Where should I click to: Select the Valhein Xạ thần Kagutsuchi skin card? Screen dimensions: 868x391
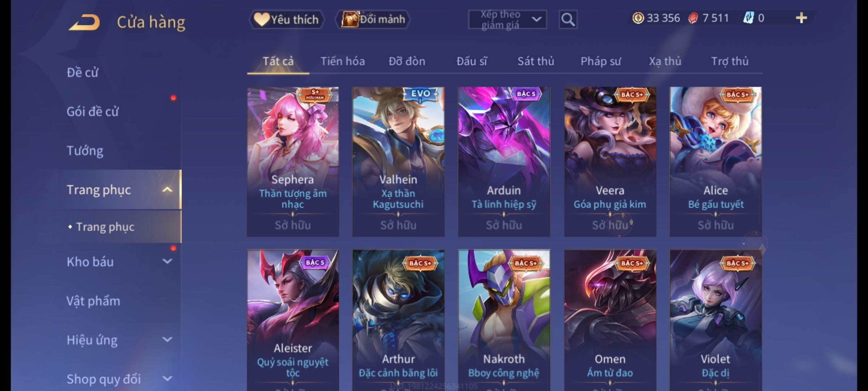click(398, 162)
